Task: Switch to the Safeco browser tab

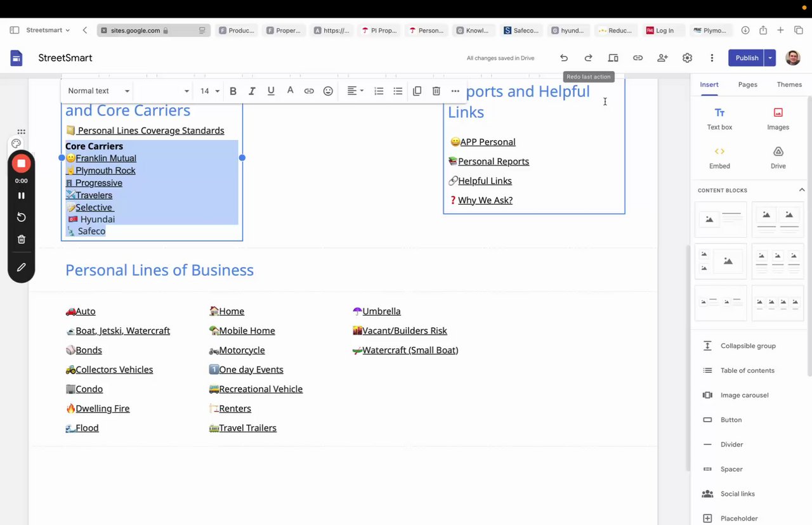Action: click(x=520, y=30)
